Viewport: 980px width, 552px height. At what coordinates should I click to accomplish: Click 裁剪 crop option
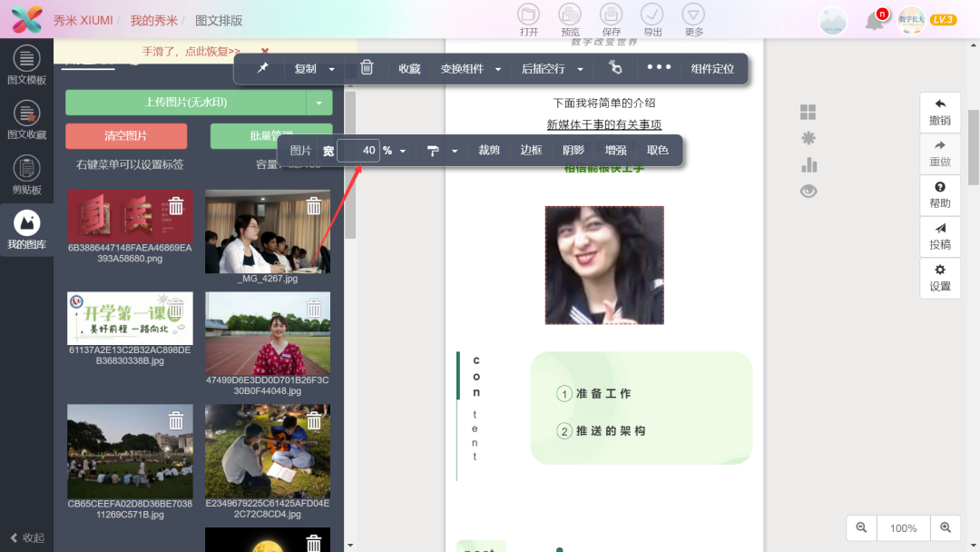[489, 150]
